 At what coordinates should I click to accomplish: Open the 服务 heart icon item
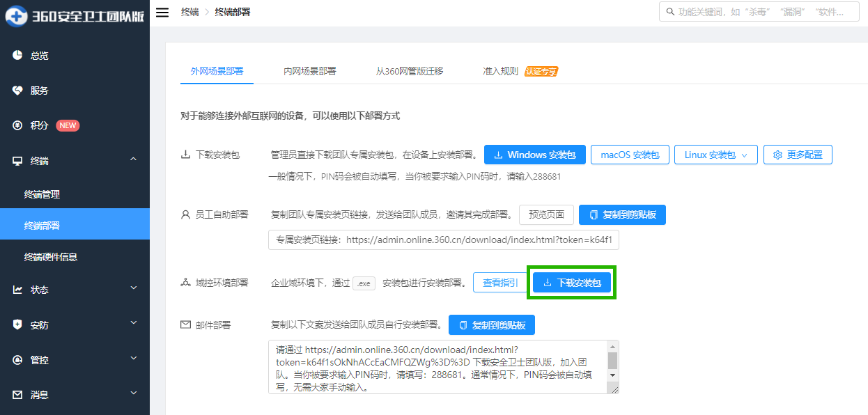[x=18, y=91]
